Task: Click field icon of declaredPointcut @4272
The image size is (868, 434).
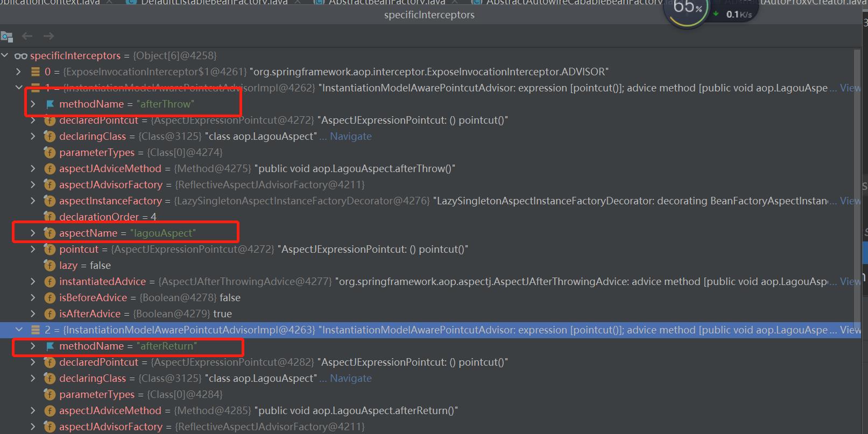Action: click(x=50, y=120)
